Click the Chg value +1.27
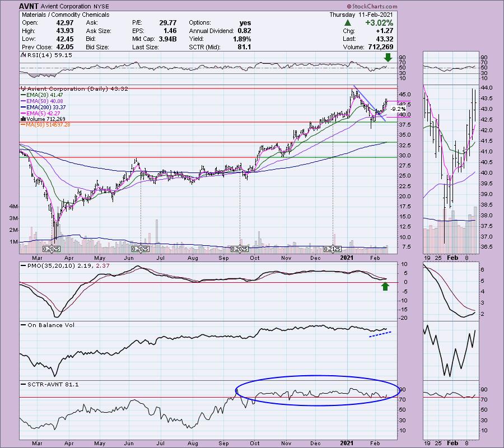 tap(384, 31)
